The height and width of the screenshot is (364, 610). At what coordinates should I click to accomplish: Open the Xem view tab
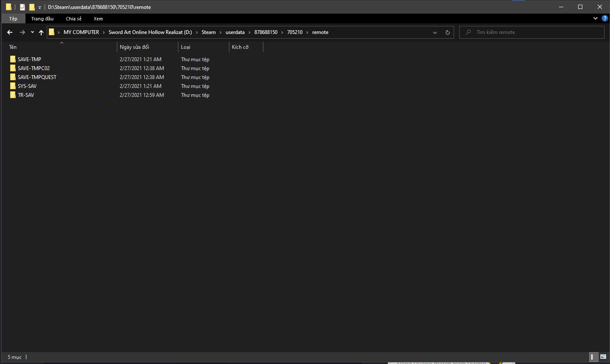[98, 19]
